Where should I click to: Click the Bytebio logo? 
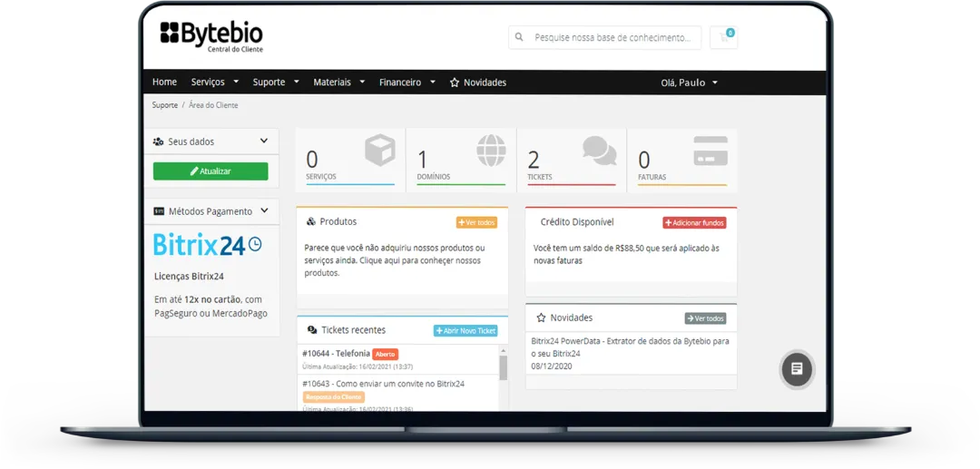[211, 35]
